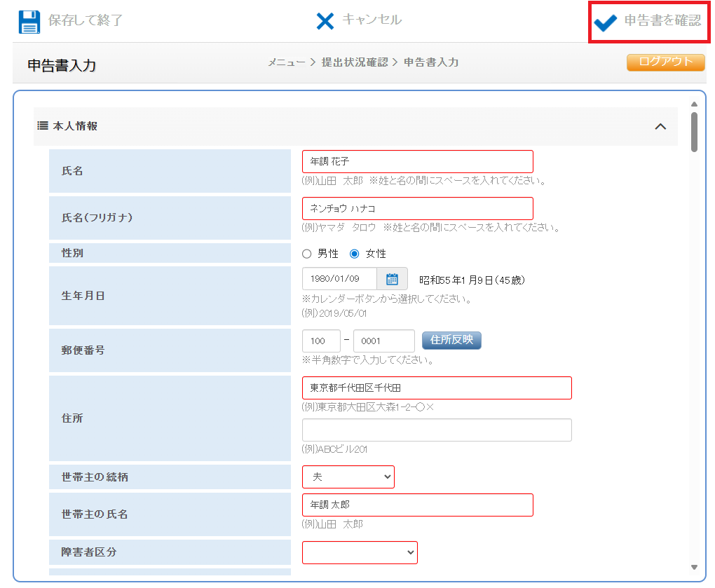715x588 pixels.
Task: Go to メニュー in the breadcrumb
Action: point(286,62)
